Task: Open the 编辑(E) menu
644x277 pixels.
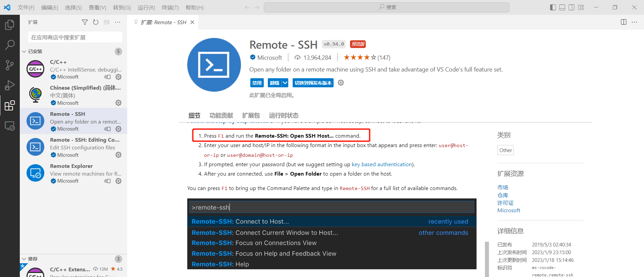Action: 50,7
